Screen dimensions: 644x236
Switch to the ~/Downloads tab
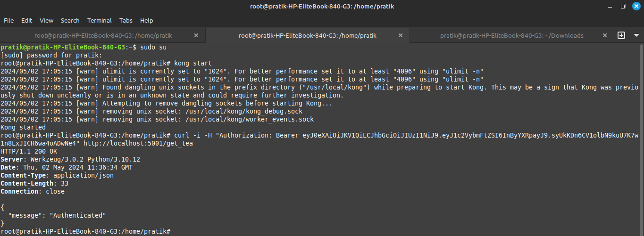coord(512,35)
